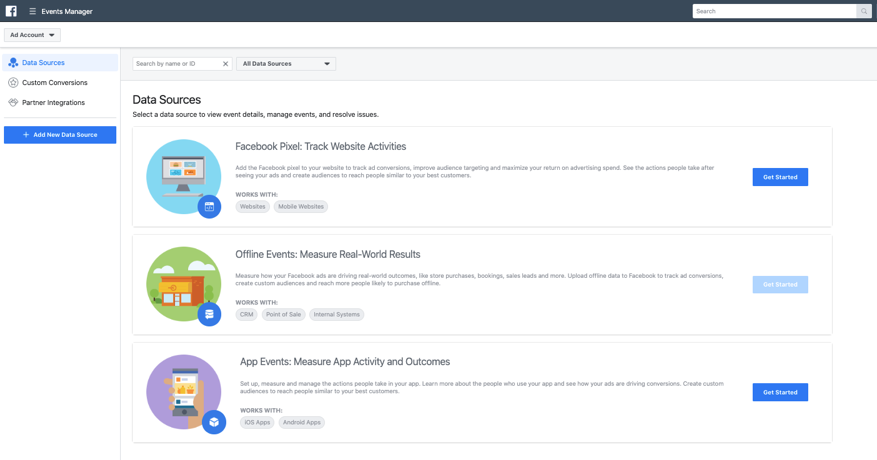Click the iOS Apps tag
This screenshot has height=460, width=877.
[x=257, y=423]
